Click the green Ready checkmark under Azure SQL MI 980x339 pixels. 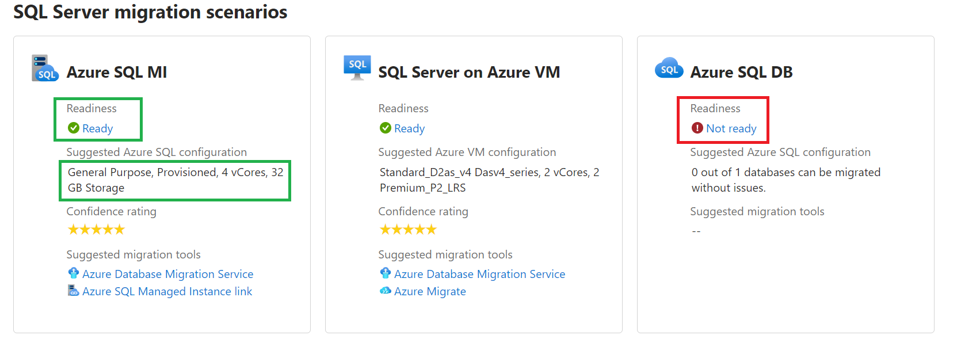[74, 128]
